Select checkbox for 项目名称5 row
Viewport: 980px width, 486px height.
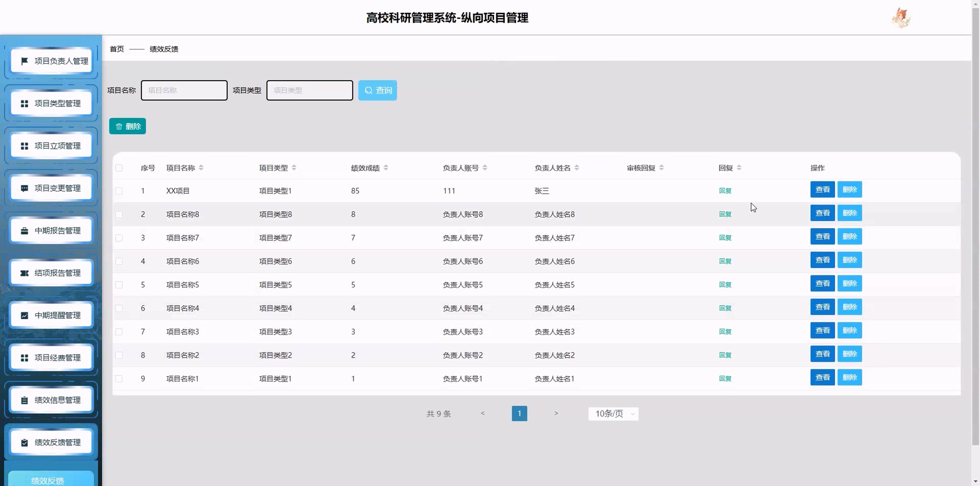[119, 285]
